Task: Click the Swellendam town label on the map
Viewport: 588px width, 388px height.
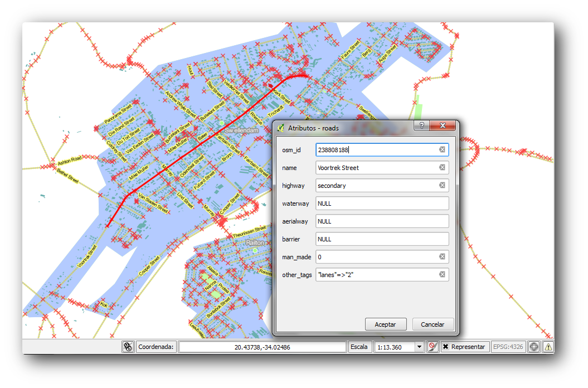Action: pyautogui.click(x=241, y=130)
